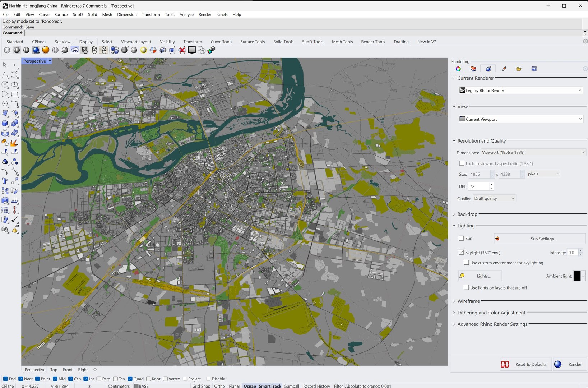
Task: Select the Polygon tool in sidebar
Action: [5, 104]
